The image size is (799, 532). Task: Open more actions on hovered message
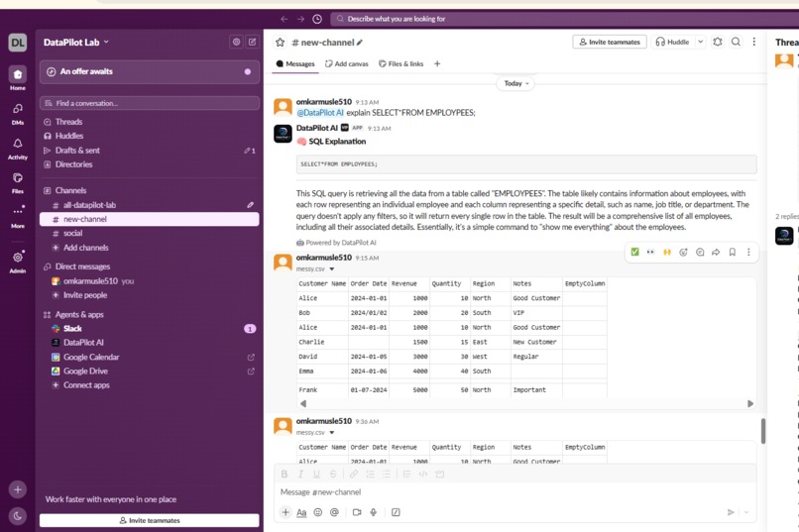click(x=748, y=252)
